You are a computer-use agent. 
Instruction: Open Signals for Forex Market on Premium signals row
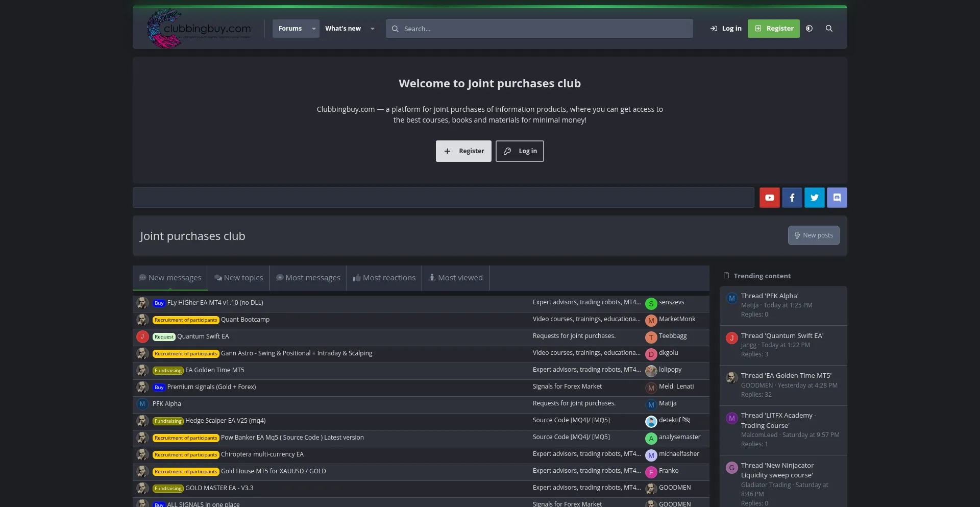[567, 387]
